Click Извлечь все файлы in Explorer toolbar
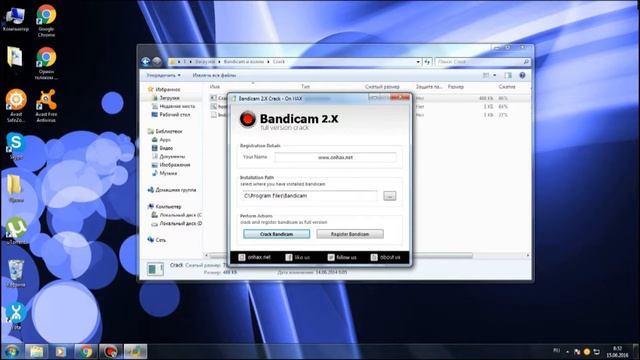Image resolution: width=640 pixels, height=360 pixels. click(x=214, y=76)
